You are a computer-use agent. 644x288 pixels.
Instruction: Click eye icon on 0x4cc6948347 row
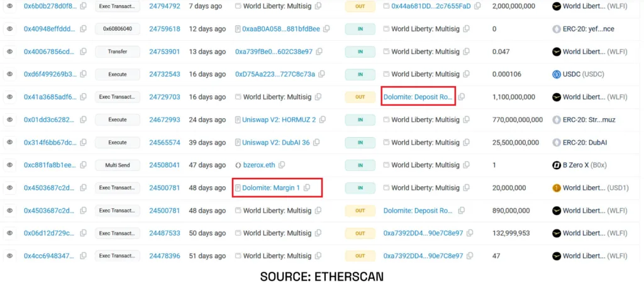coord(9,255)
